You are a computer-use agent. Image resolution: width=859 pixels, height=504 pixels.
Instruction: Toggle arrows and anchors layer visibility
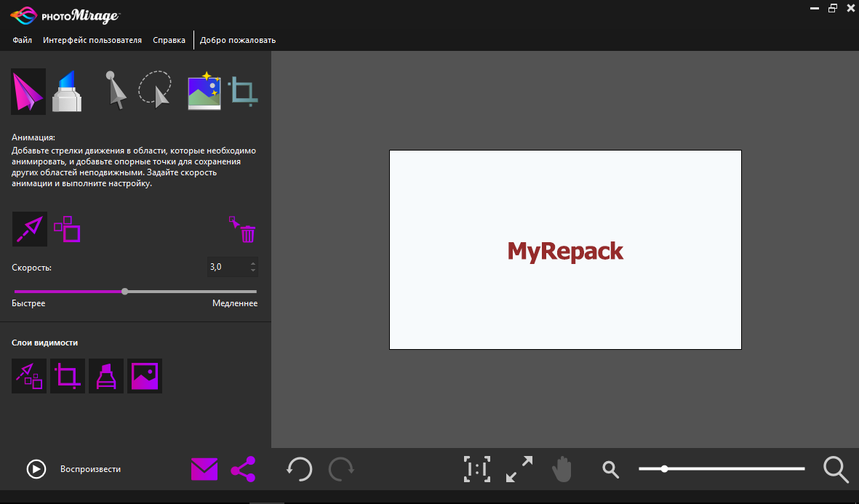click(x=29, y=376)
